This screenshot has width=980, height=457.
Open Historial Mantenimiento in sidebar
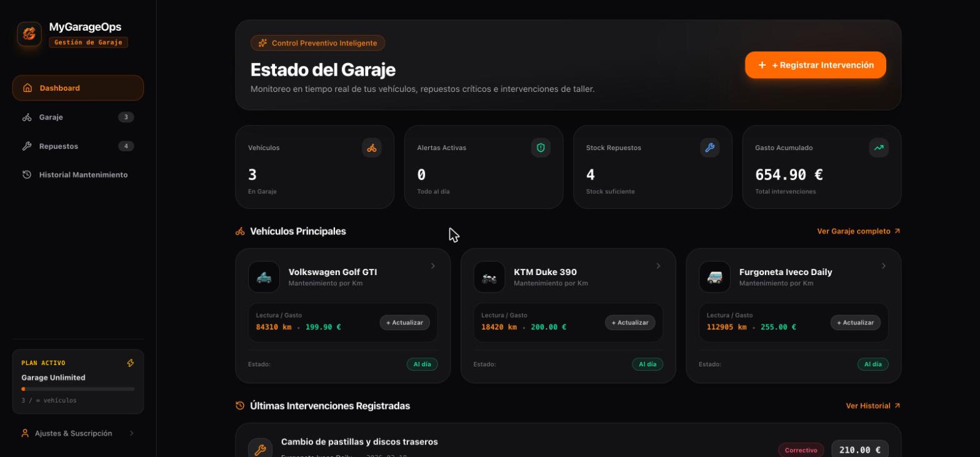78,175
